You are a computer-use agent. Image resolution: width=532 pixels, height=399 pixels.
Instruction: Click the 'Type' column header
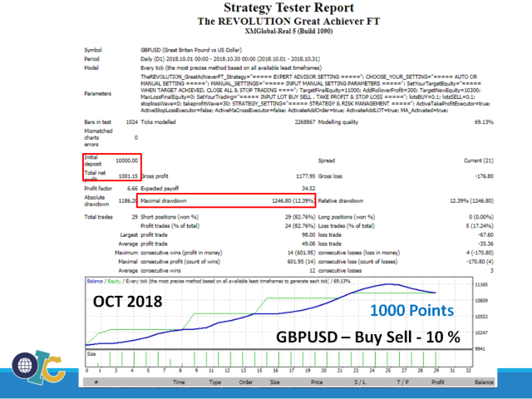pos(215,382)
